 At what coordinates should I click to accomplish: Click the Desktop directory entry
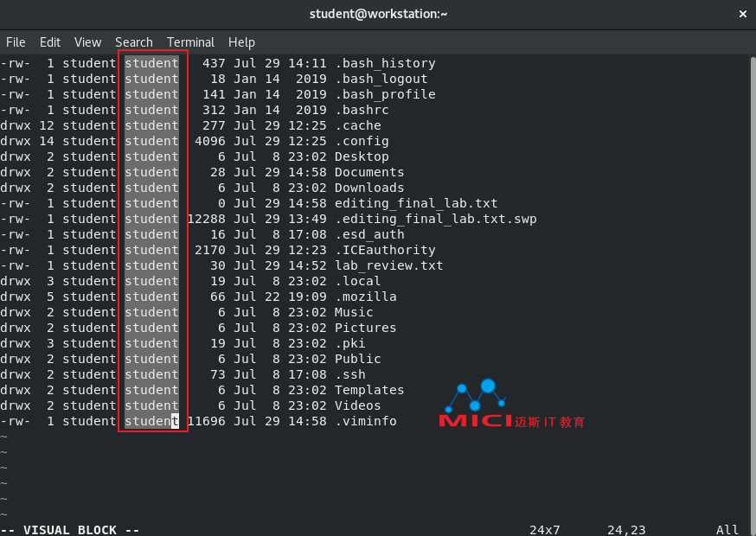[x=362, y=156]
